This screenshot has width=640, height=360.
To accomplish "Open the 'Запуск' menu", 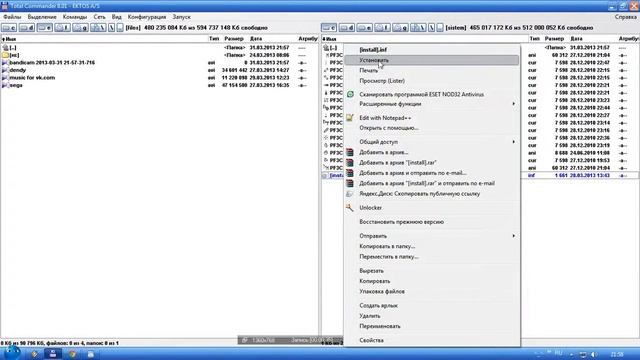I will 182,17.
